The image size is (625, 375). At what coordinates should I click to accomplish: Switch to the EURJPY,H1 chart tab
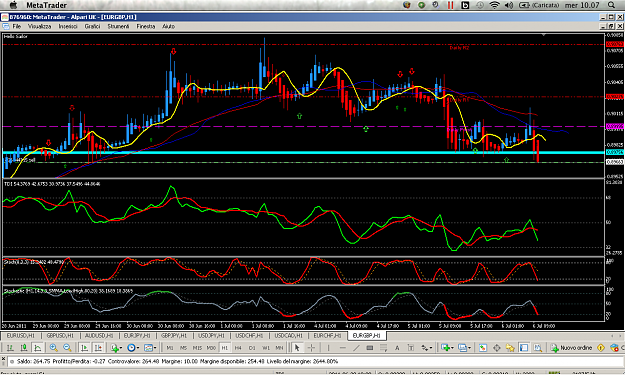click(x=137, y=336)
